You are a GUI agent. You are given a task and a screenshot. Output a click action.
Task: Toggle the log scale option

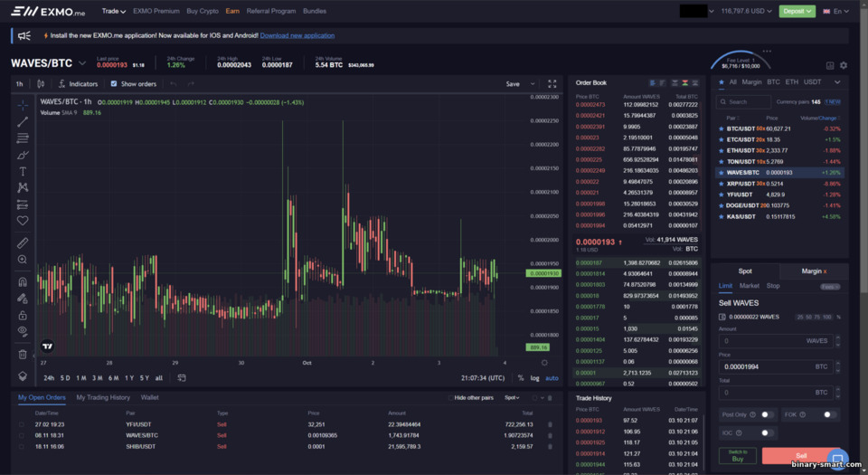coord(534,378)
